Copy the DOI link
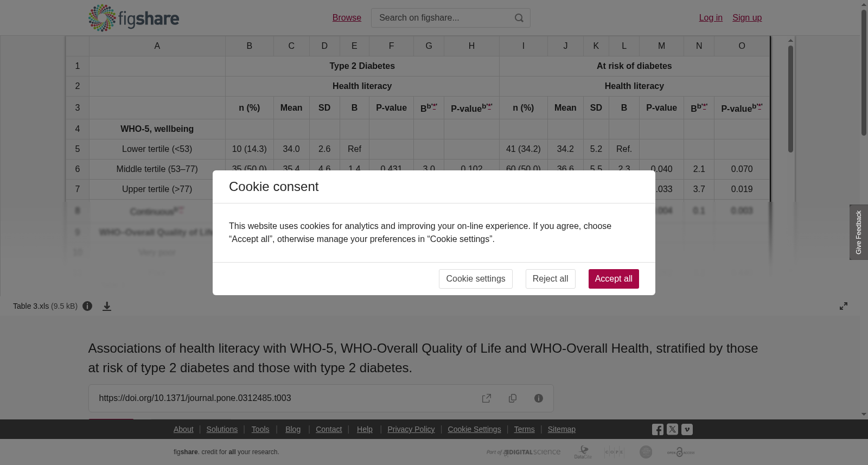Image resolution: width=868 pixels, height=465 pixels. 513,398
